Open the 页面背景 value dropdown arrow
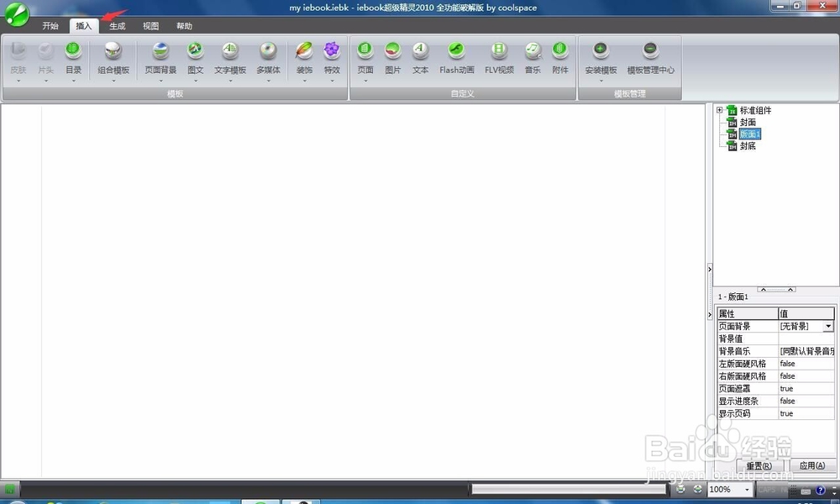840x504 pixels. [828, 326]
